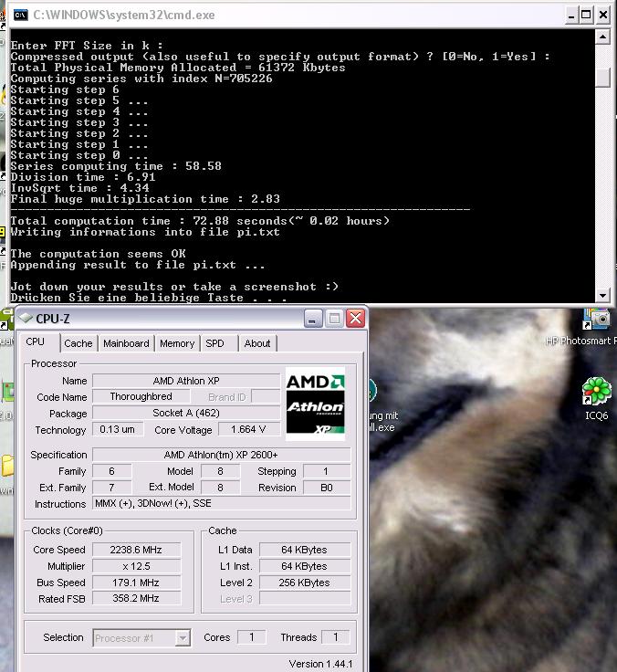Click the cmd scrollbar up arrow
Image resolution: width=617 pixels, height=672 pixels.
pos(602,37)
